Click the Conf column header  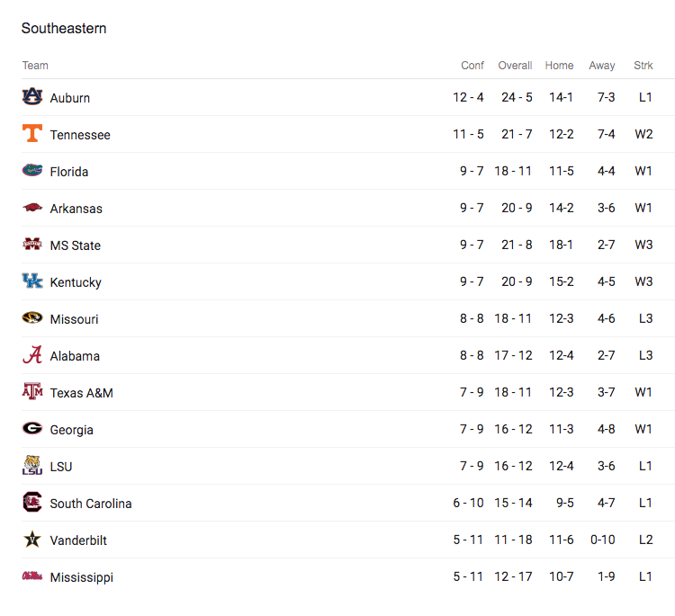coord(472,66)
